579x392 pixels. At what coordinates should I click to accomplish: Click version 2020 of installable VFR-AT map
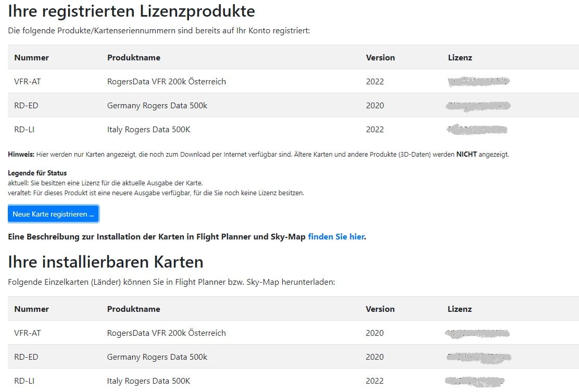375,333
